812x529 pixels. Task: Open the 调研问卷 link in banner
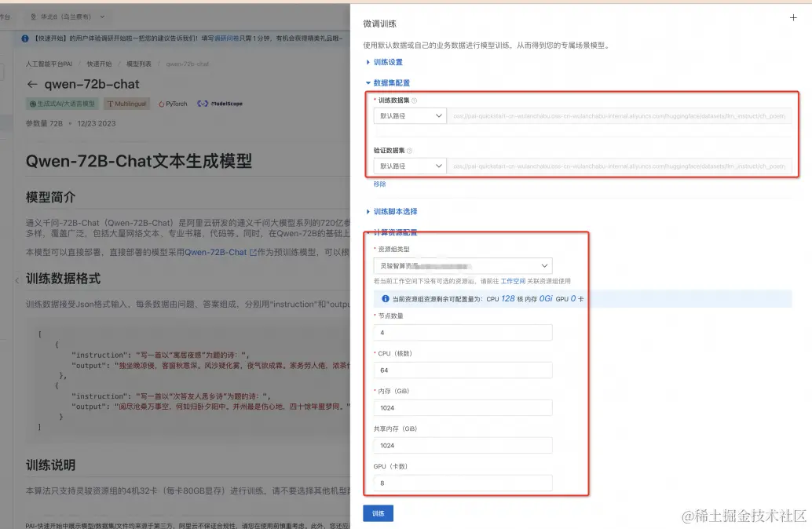coord(226,38)
